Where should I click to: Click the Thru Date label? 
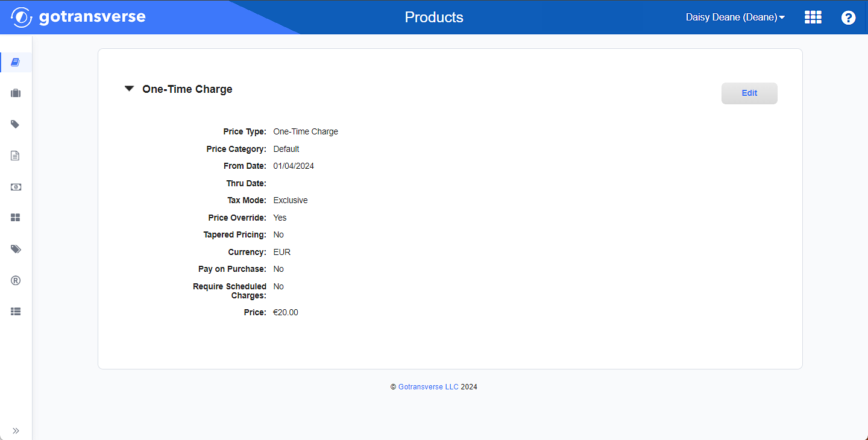pos(247,183)
